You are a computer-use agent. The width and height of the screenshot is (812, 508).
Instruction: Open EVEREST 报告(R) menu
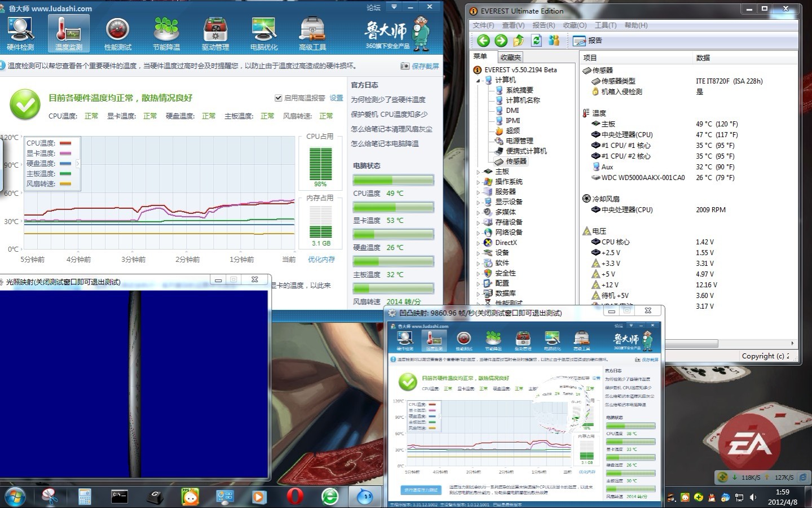pos(544,25)
